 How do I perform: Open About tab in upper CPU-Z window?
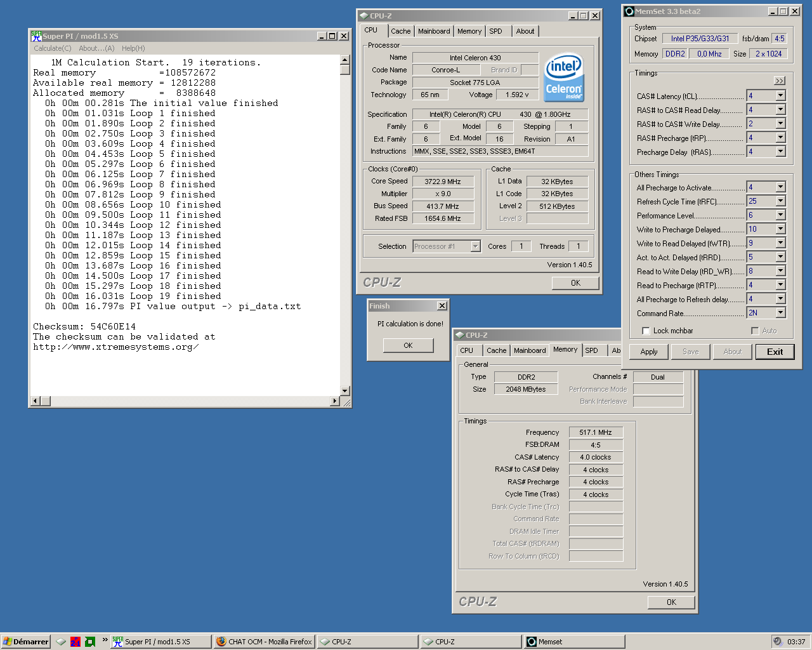point(525,31)
